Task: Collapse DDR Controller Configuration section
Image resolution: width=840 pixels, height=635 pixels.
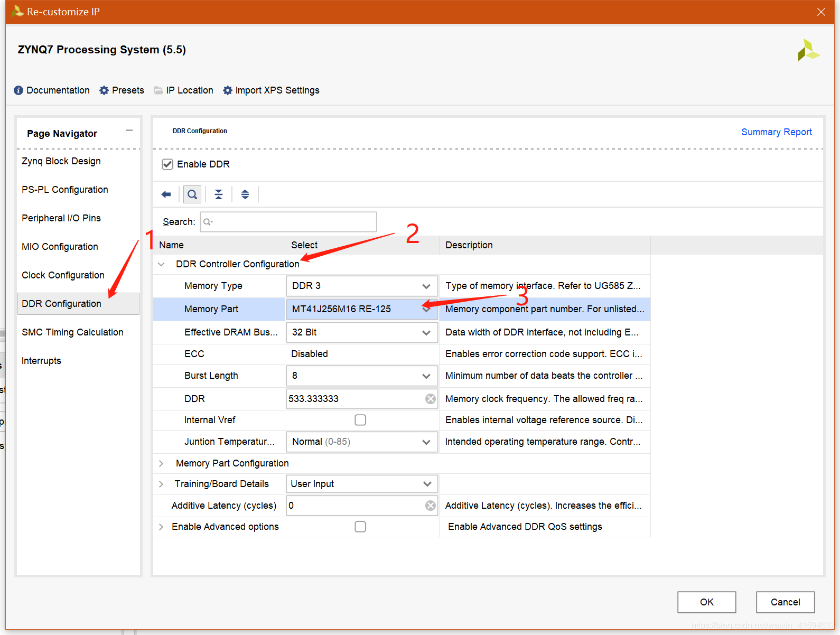Action: 161,264
